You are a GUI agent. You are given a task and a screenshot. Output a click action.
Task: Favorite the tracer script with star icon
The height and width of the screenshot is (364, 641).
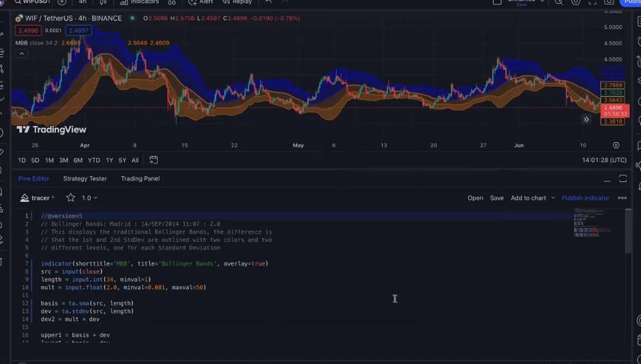[x=71, y=198]
